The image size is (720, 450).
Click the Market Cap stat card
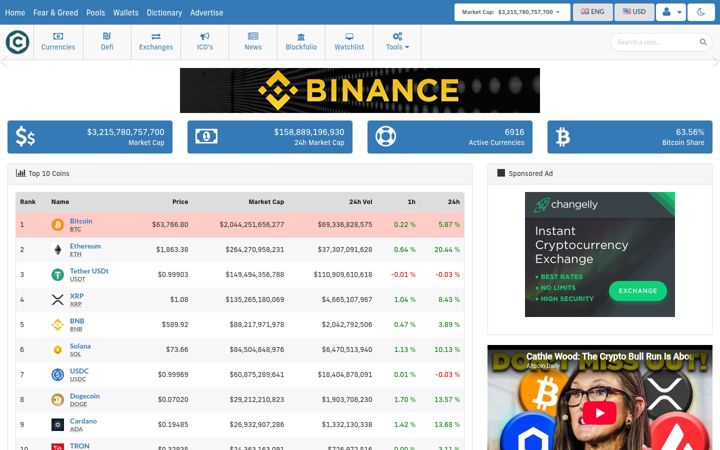(x=90, y=137)
